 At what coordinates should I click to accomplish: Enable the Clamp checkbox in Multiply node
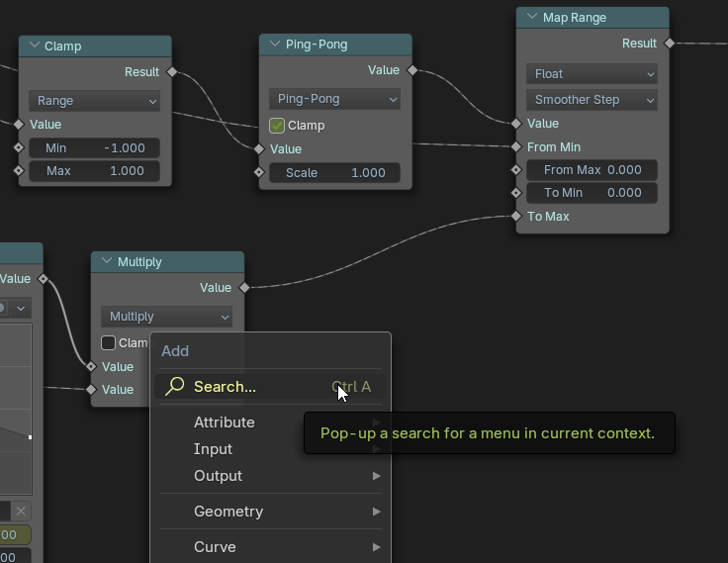pos(109,343)
